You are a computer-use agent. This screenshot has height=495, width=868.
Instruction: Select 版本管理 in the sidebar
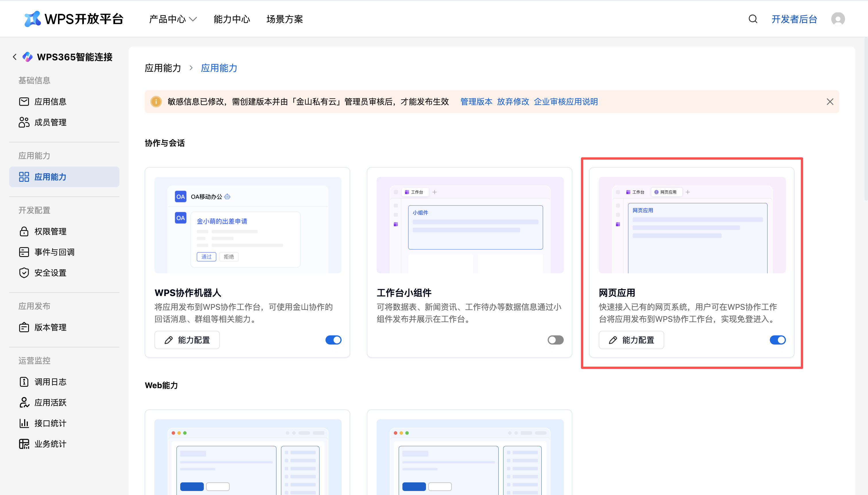tap(64, 327)
